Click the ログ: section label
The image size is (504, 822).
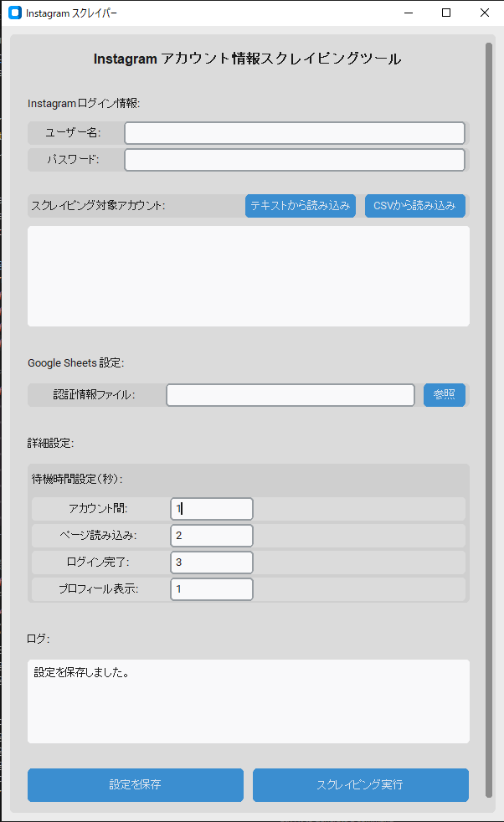pyautogui.click(x=39, y=639)
